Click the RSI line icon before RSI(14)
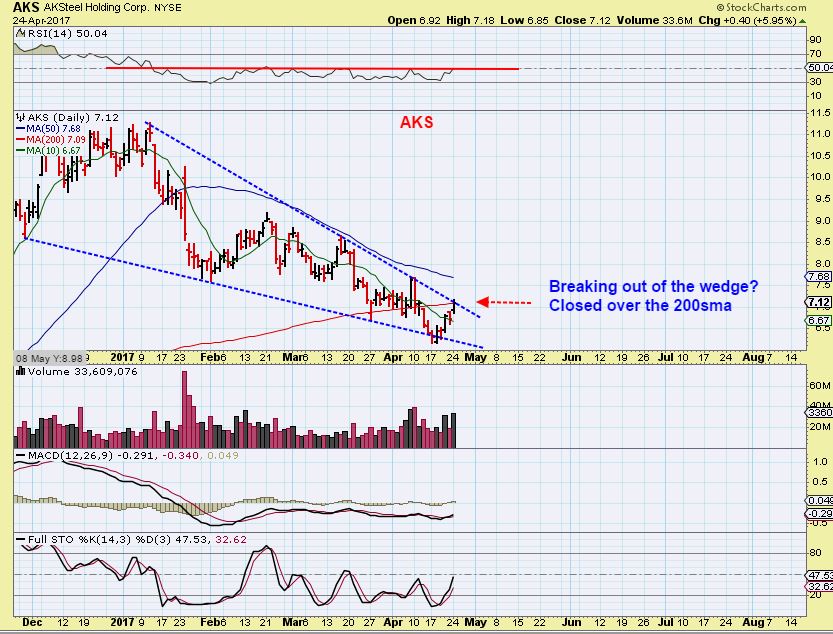Image resolution: width=833 pixels, height=634 pixels. point(20,33)
